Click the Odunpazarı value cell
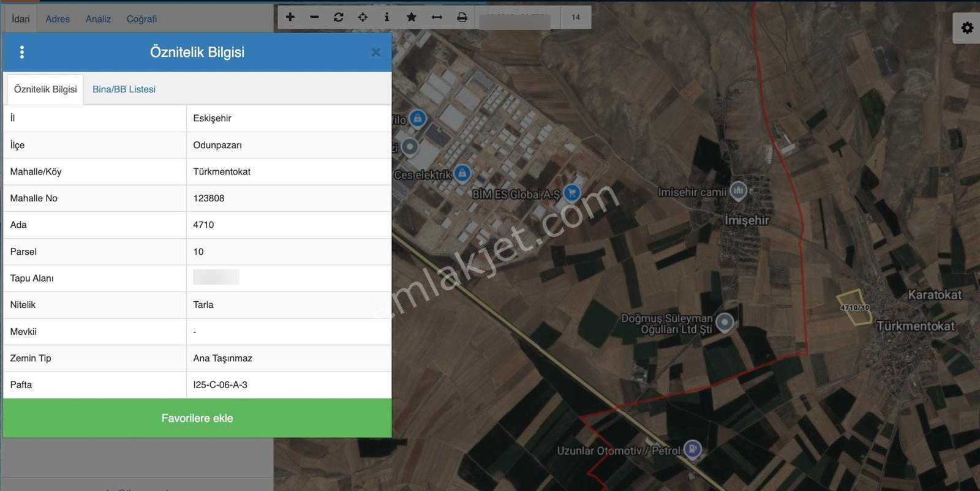Viewport: 980px width, 491px height. (289, 145)
